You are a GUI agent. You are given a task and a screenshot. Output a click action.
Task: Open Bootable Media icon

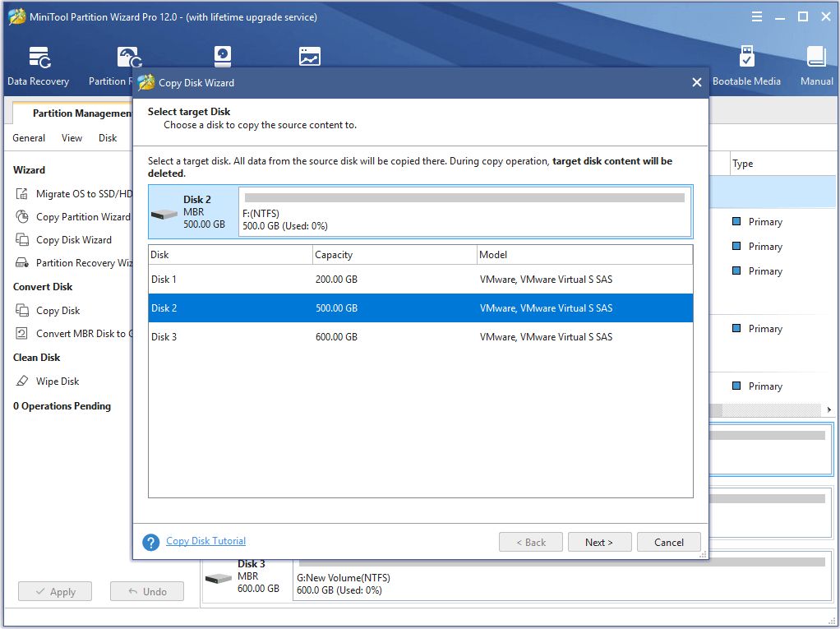[x=746, y=56]
